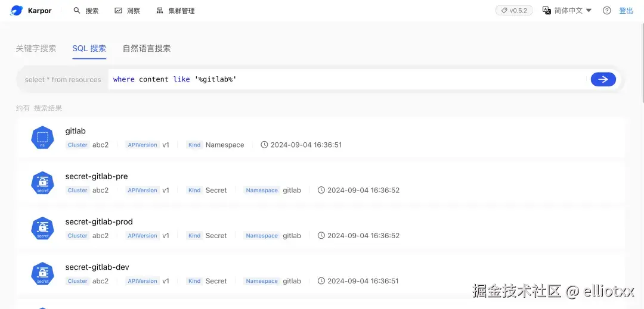
Task: Click the Namespace icon of gitlab result
Action: (43, 138)
